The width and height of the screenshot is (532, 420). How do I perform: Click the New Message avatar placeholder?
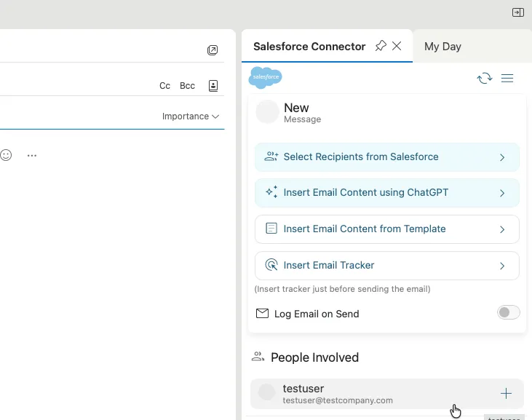tap(267, 111)
